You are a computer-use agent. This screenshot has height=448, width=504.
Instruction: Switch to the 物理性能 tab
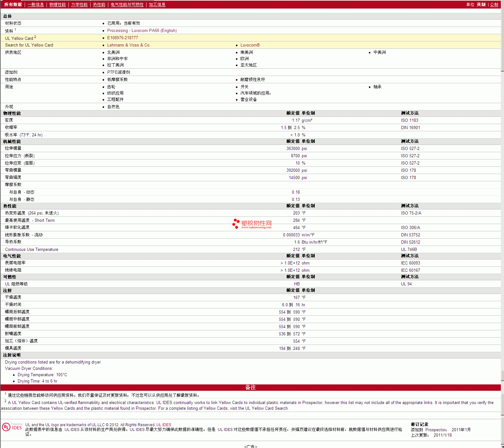click(x=57, y=4)
